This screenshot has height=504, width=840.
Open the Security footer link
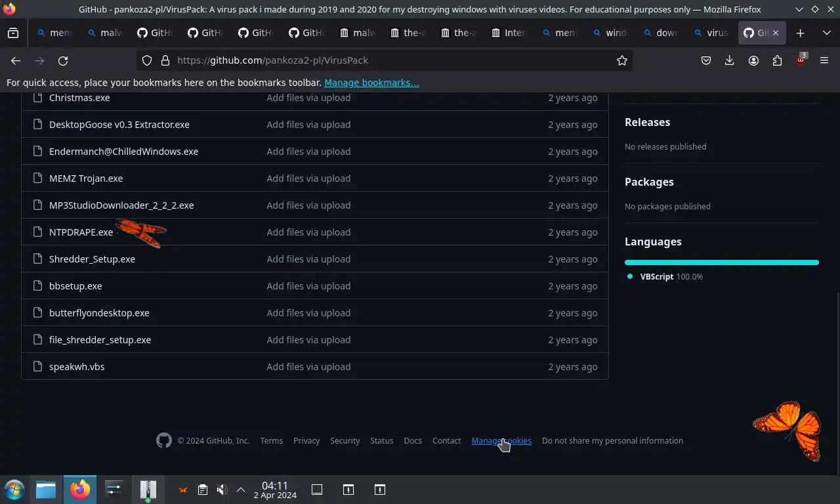(345, 441)
